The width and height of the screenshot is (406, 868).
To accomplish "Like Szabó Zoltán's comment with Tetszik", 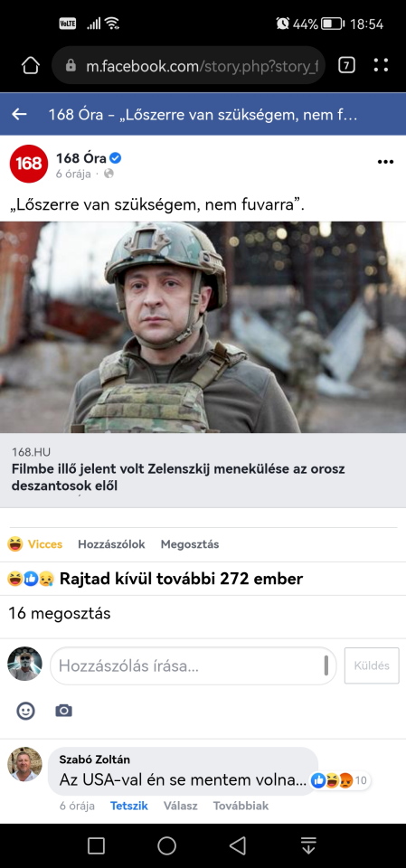I will pyautogui.click(x=129, y=806).
